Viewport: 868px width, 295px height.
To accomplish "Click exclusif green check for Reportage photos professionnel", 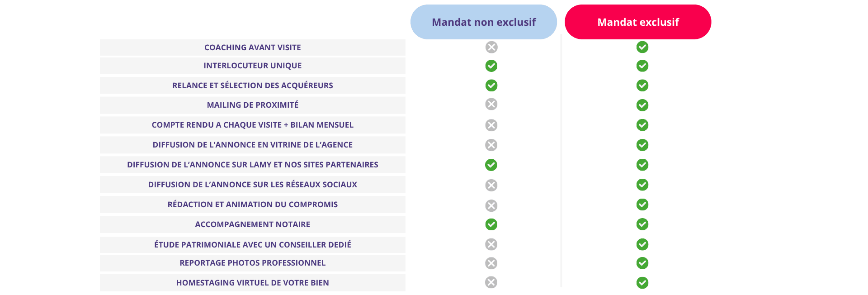I will (642, 263).
